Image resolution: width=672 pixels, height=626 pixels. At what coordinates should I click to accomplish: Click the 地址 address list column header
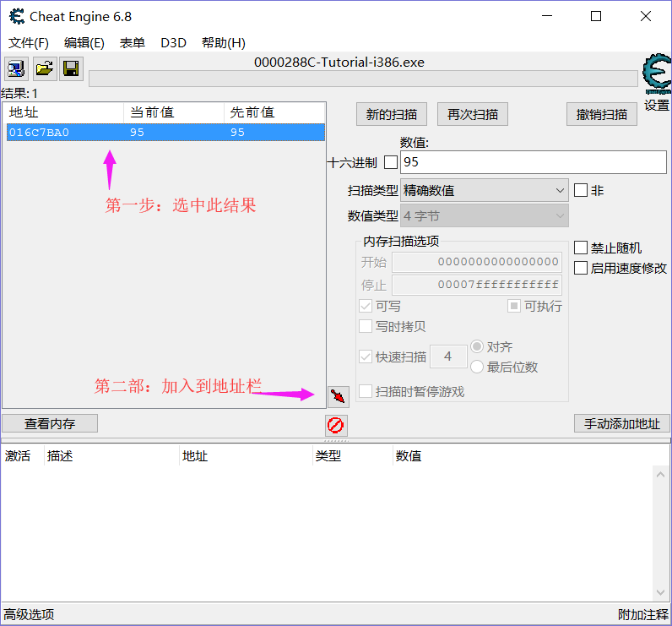pyautogui.click(x=246, y=455)
